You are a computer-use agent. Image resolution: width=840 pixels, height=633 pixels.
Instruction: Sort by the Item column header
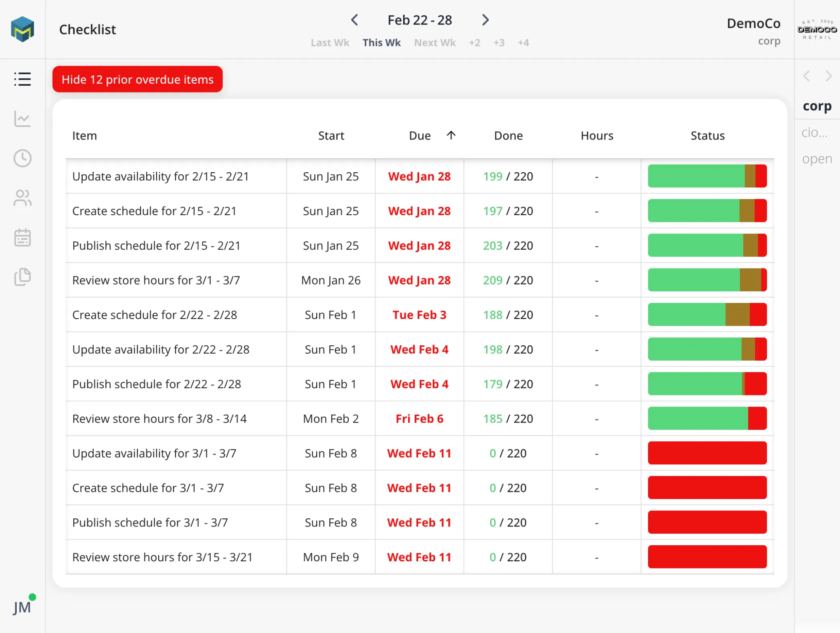pyautogui.click(x=85, y=135)
